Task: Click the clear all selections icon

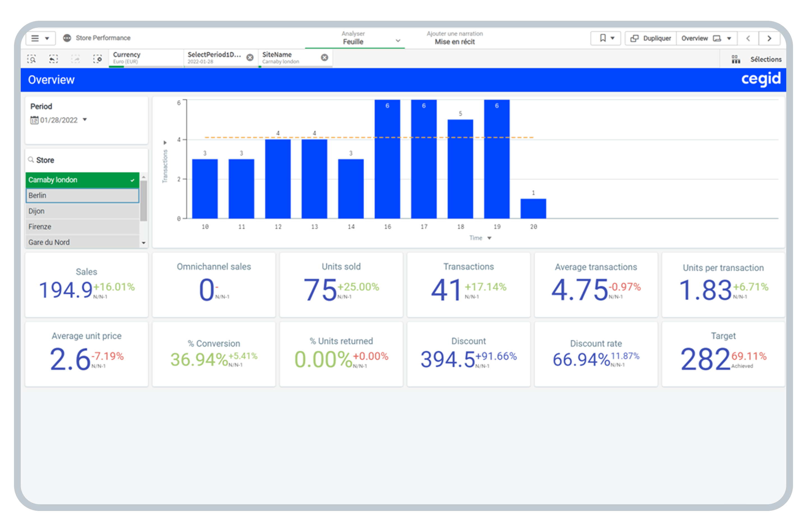Action: click(x=98, y=59)
